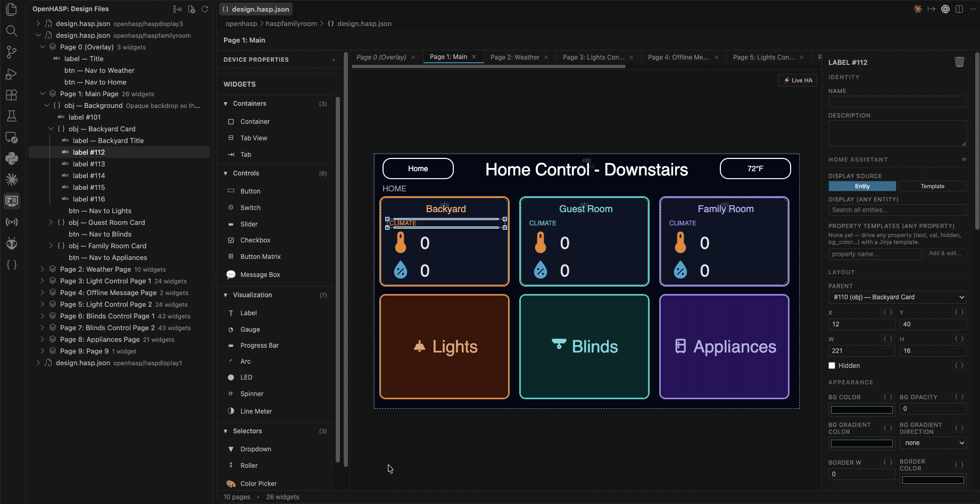Collapse the Containers widget group
The width and height of the screenshot is (980, 504).
click(226, 104)
